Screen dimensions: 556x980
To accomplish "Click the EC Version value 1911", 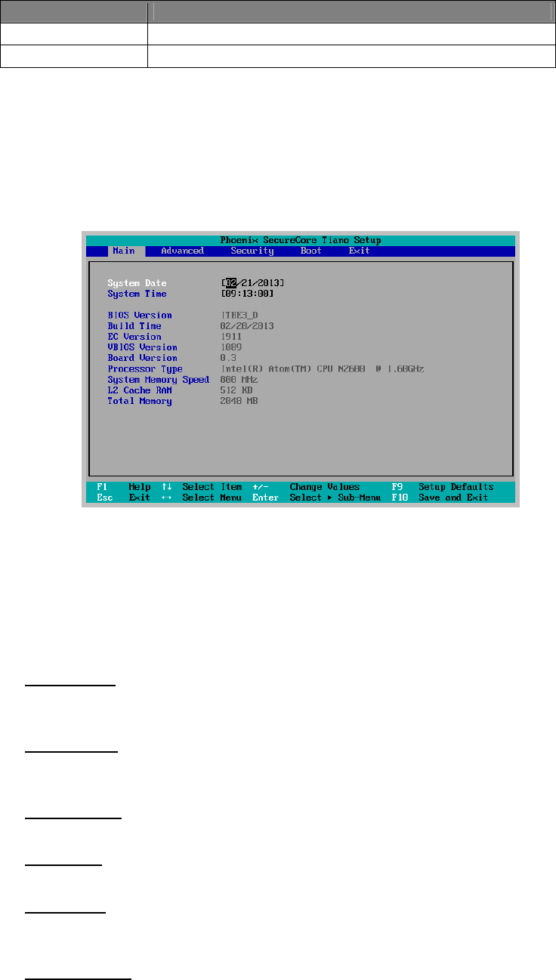I will [231, 337].
